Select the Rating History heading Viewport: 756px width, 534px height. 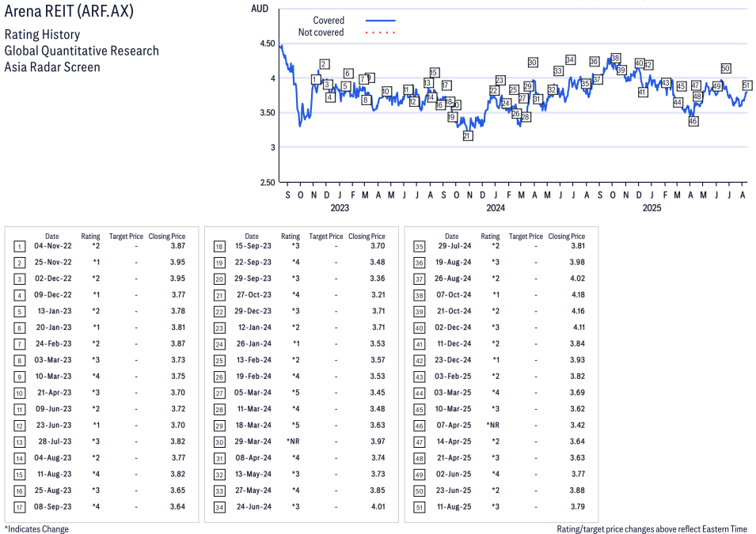point(43,35)
